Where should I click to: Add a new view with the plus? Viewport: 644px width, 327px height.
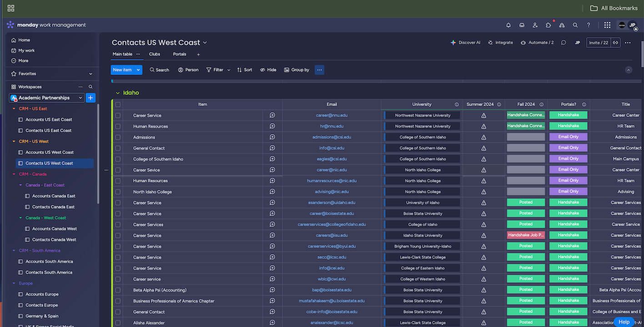(x=198, y=55)
